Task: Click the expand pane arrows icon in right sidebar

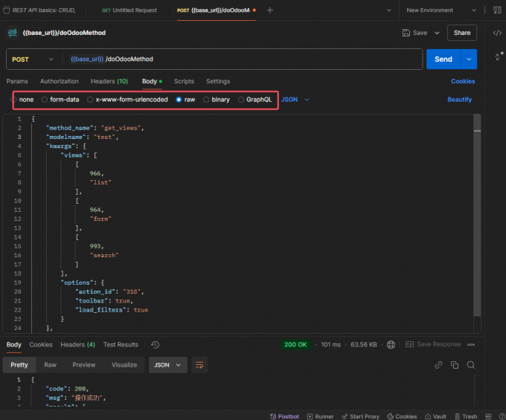Action: click(499, 56)
